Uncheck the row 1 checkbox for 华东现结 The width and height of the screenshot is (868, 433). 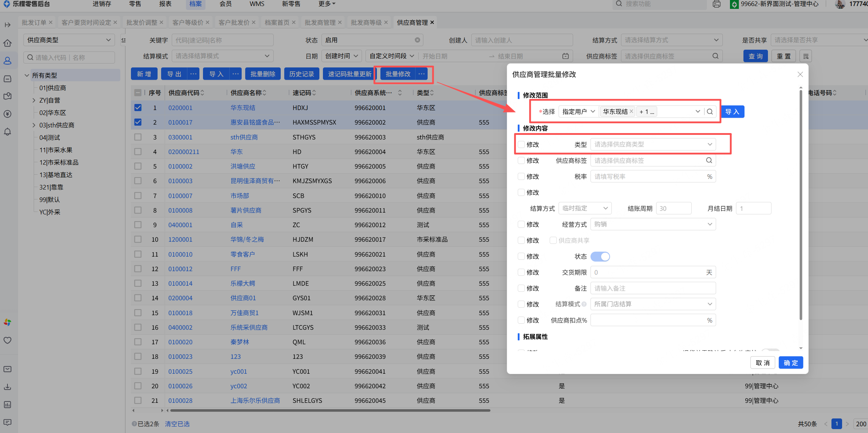pyautogui.click(x=138, y=108)
